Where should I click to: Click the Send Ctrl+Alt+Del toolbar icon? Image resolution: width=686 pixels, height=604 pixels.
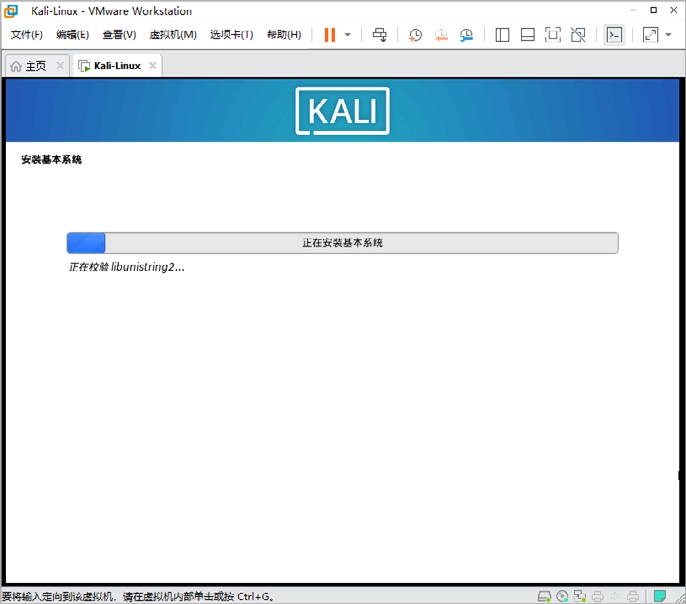(379, 35)
